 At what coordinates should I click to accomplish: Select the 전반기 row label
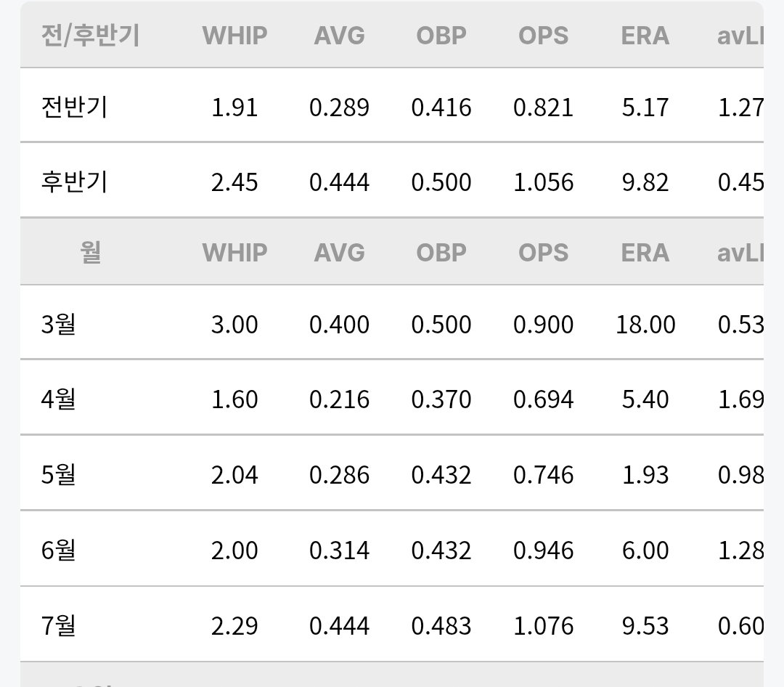click(x=75, y=107)
